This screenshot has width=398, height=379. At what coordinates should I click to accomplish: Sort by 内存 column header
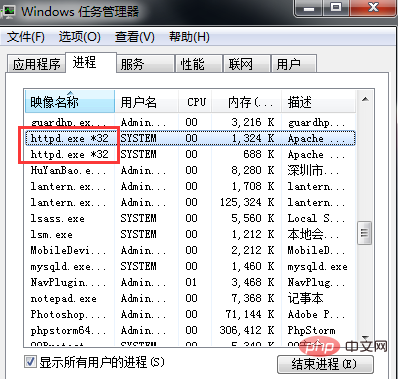247,101
